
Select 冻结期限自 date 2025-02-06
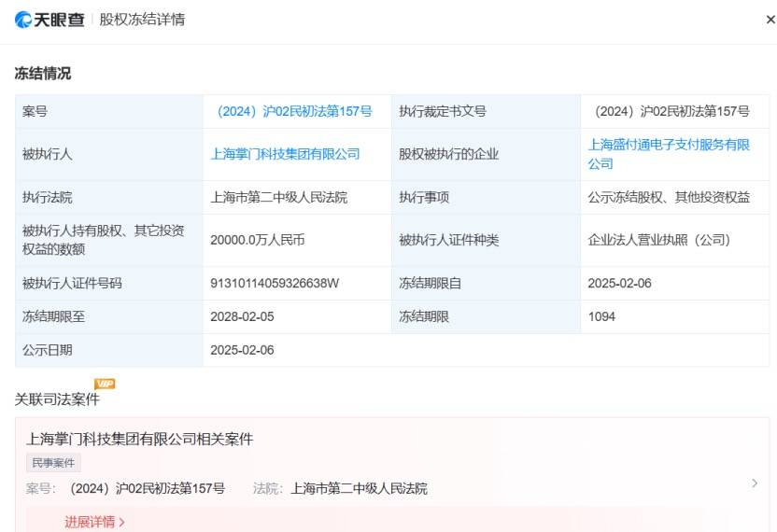619,284
